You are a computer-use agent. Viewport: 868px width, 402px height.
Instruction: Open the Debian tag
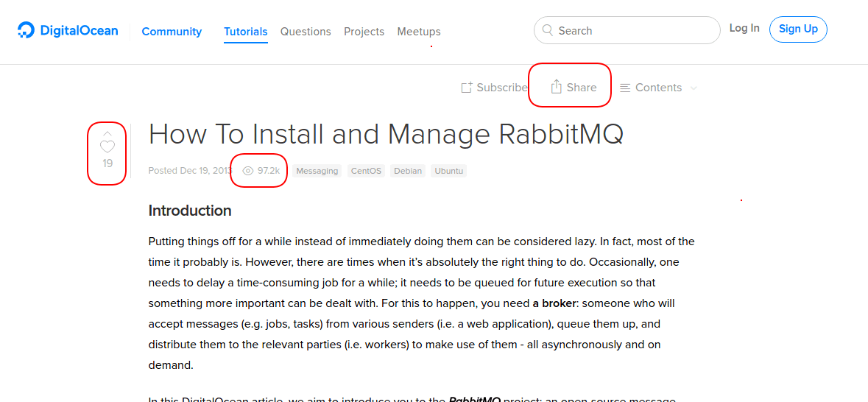[x=408, y=171]
